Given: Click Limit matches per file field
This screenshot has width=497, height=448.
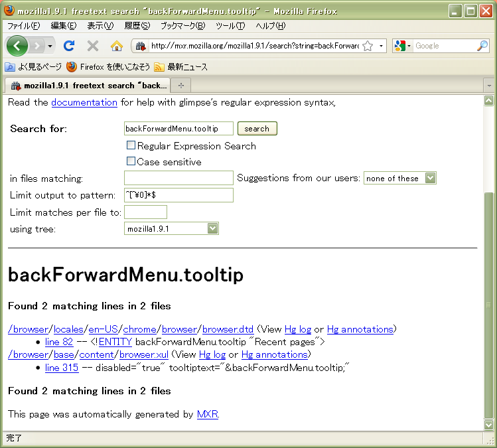Looking at the screenshot, I should point(145,212).
